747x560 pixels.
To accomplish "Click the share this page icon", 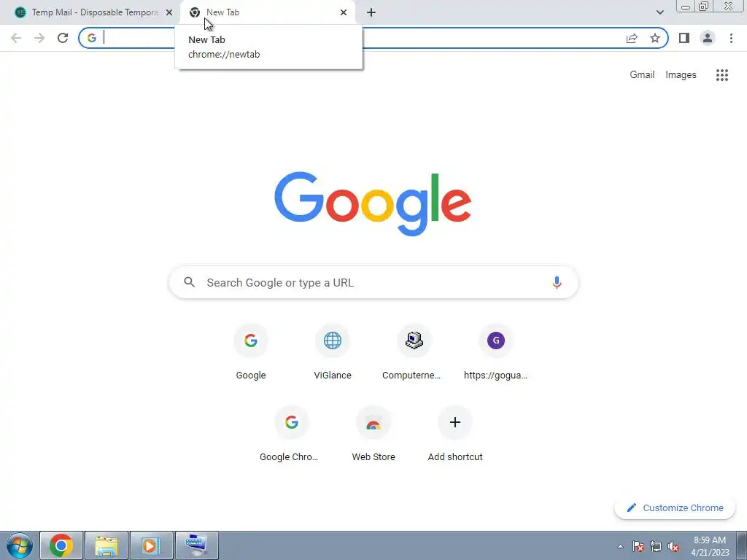I will [632, 38].
